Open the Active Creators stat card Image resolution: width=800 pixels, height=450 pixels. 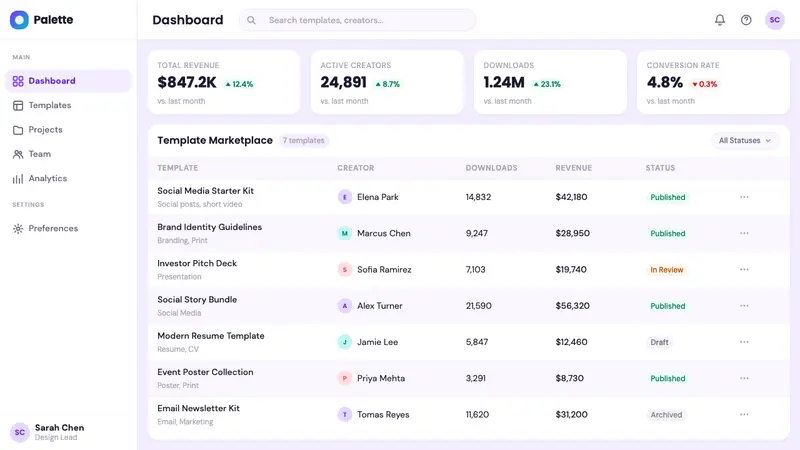tap(387, 82)
